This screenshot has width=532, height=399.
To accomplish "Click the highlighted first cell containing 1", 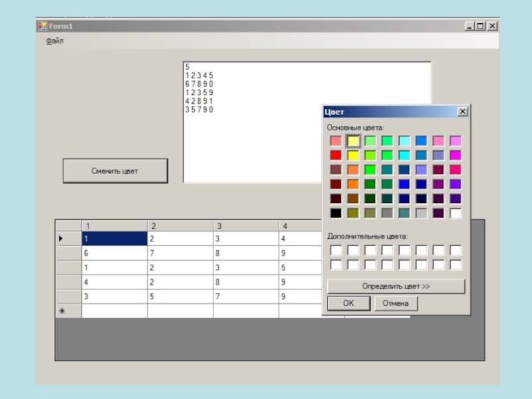I will (114, 239).
